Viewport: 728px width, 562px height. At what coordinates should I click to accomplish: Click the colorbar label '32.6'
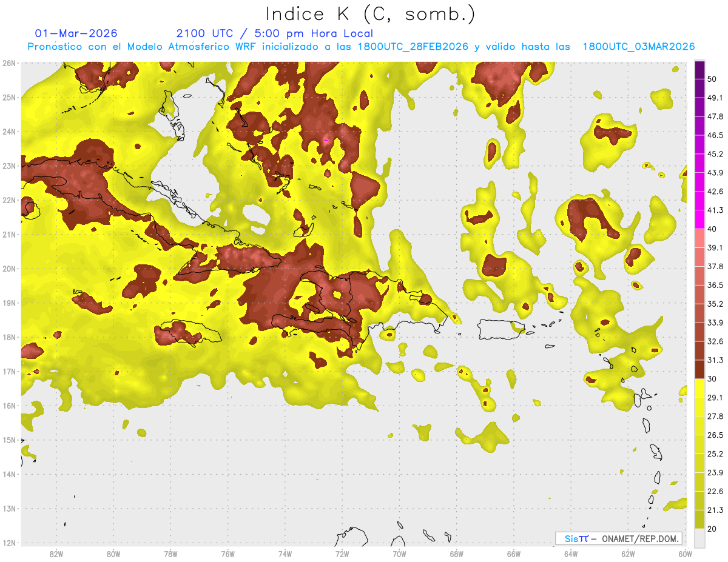click(x=715, y=341)
